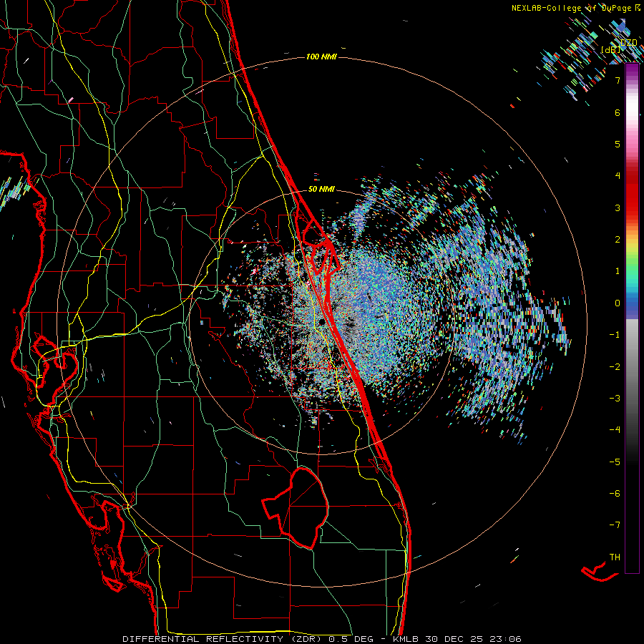Click the -2 dB value on the color scale
The image size is (644, 644).
(x=615, y=367)
